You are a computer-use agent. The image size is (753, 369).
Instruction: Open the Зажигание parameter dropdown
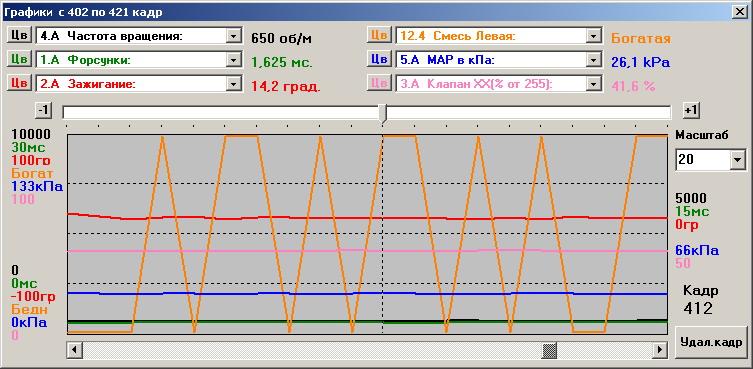[x=233, y=84]
